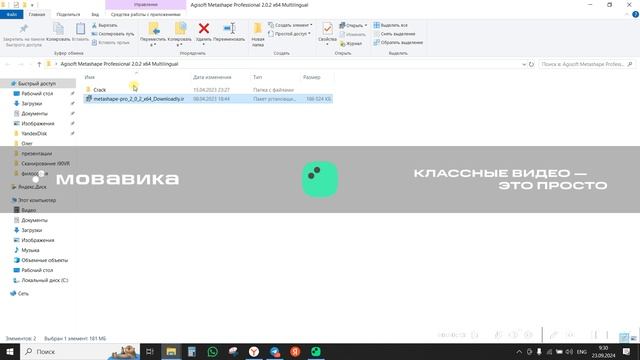Image resolution: width=640 pixels, height=360 pixels.
Task: Click the Up one level arrow
Action: pyautogui.click(x=39, y=64)
